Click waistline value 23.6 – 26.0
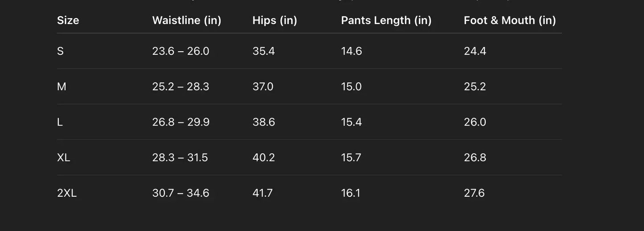This screenshot has height=231, width=644. click(180, 51)
